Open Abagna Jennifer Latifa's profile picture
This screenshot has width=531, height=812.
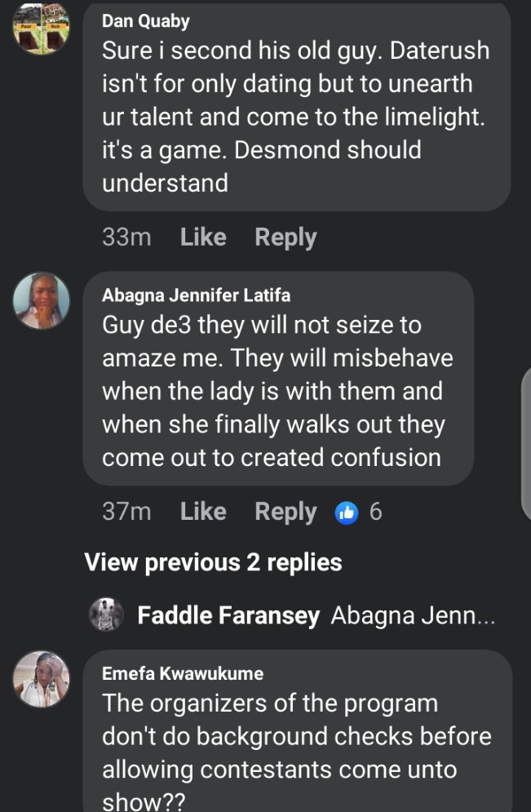[42, 301]
